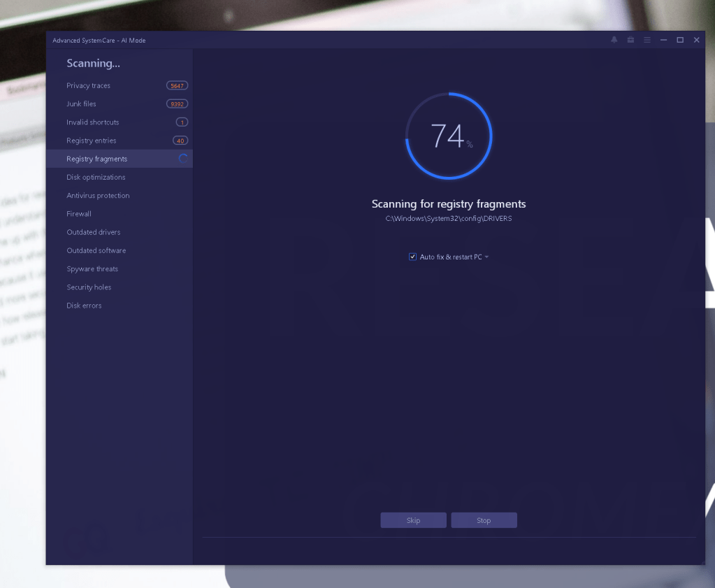
Task: Select Junk files scan item
Action: (120, 104)
